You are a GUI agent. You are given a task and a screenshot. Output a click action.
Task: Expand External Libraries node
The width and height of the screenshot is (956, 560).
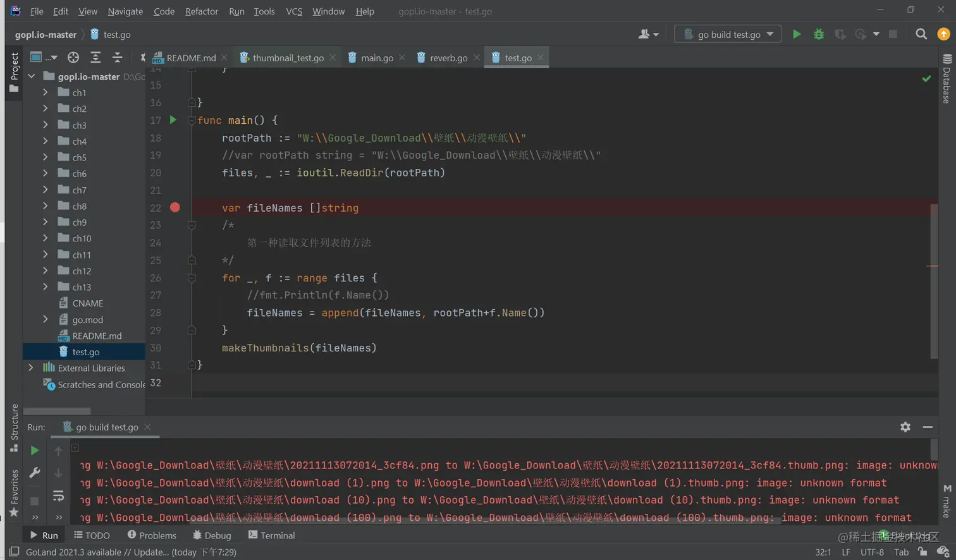pyautogui.click(x=30, y=368)
